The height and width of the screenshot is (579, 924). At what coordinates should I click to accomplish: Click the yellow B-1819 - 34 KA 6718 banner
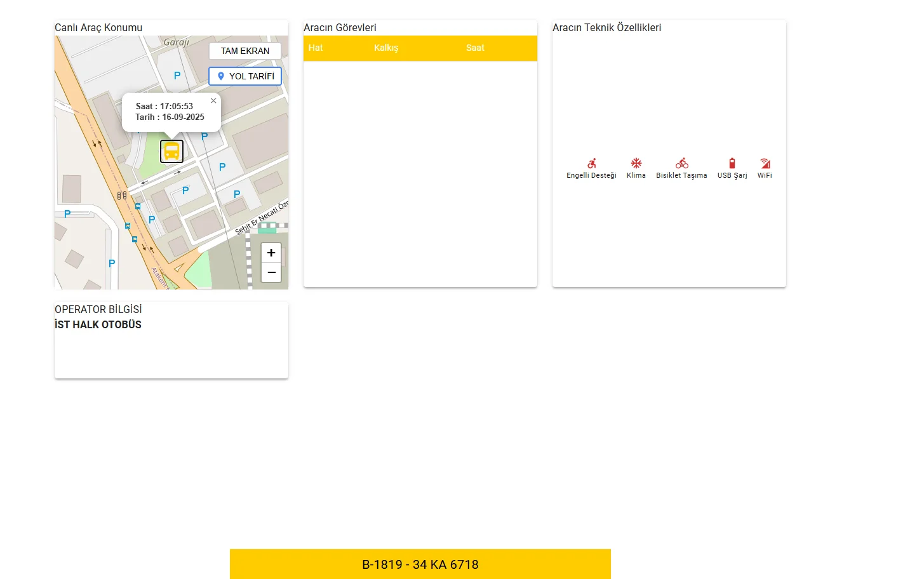(x=420, y=564)
